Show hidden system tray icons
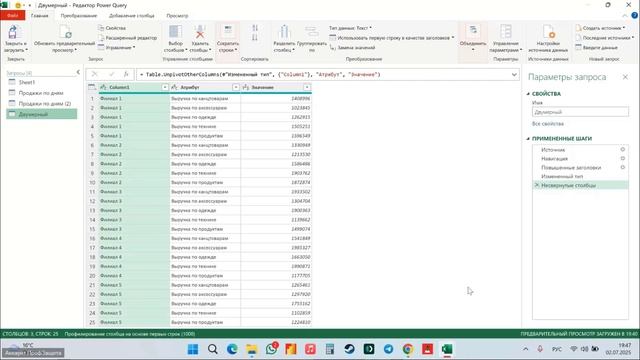640x360 pixels. (526, 349)
